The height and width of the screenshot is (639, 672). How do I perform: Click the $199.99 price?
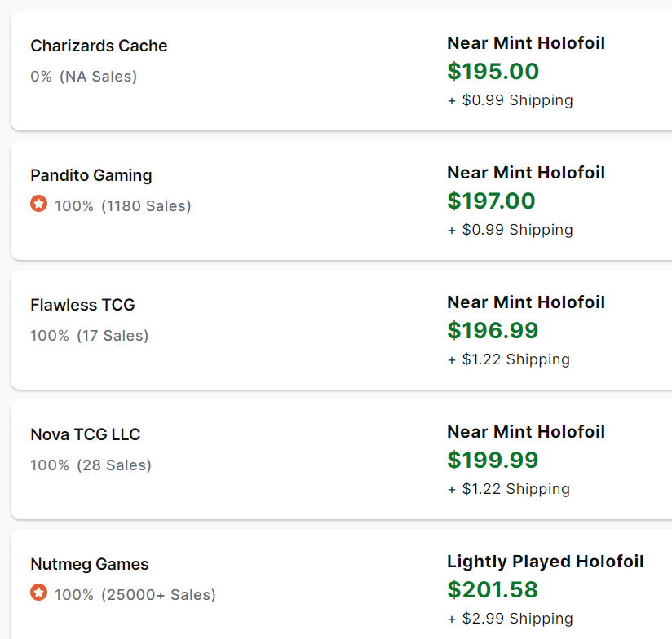point(493,460)
